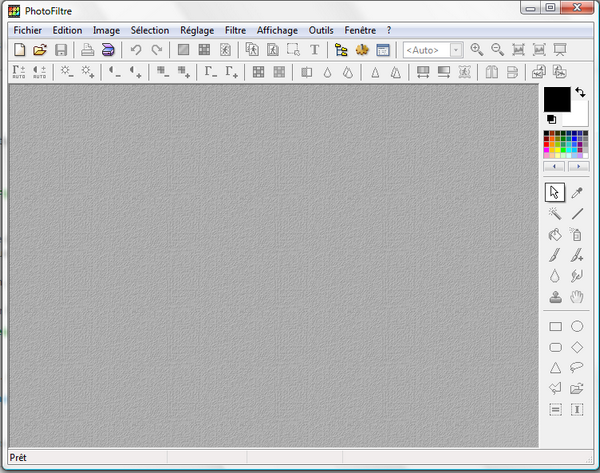Show previous palette colors with left arrow
The height and width of the screenshot is (473, 600).
coord(555,166)
